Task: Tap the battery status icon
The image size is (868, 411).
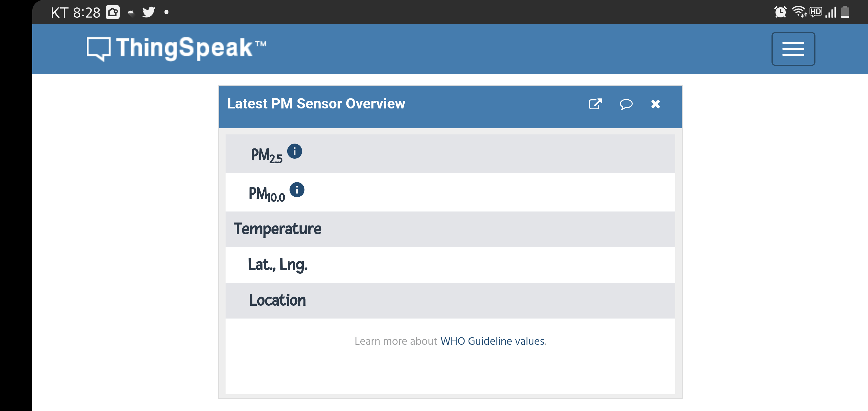Action: (x=845, y=12)
